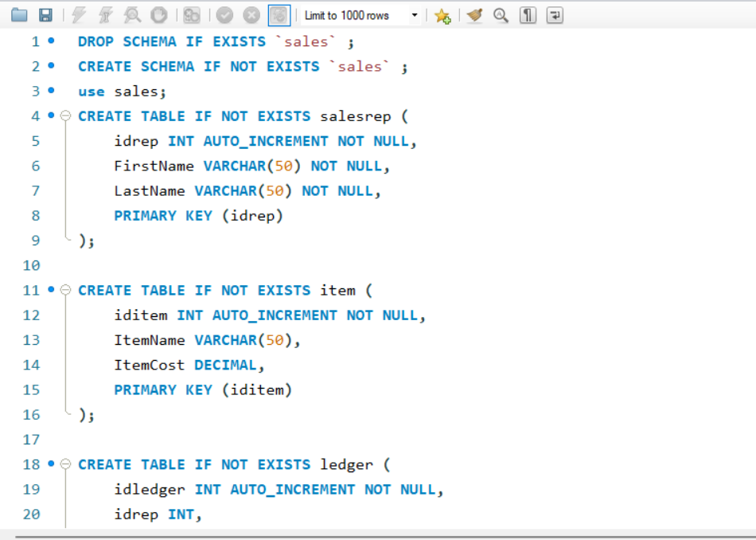Toggle word wrapping icon in toolbar

click(x=555, y=15)
